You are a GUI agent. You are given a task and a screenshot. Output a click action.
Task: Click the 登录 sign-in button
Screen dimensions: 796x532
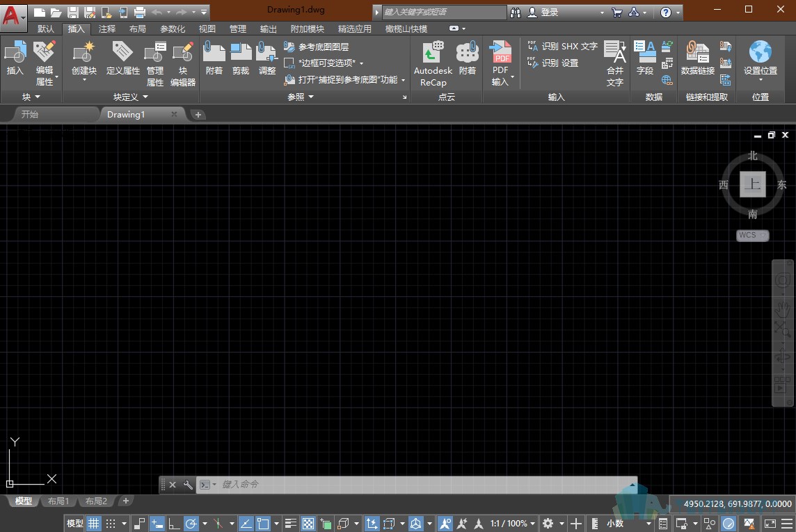[x=543, y=13]
